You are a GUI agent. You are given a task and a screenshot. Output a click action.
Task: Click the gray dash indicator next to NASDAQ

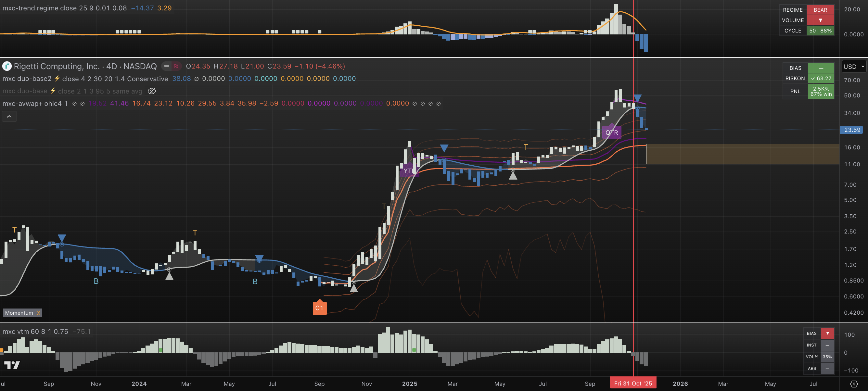coord(166,66)
